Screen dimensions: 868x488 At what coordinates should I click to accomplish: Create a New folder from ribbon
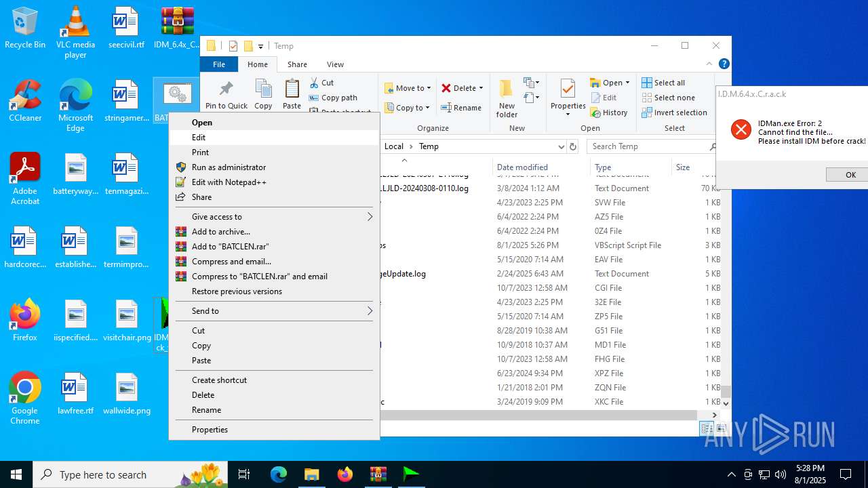(x=507, y=98)
